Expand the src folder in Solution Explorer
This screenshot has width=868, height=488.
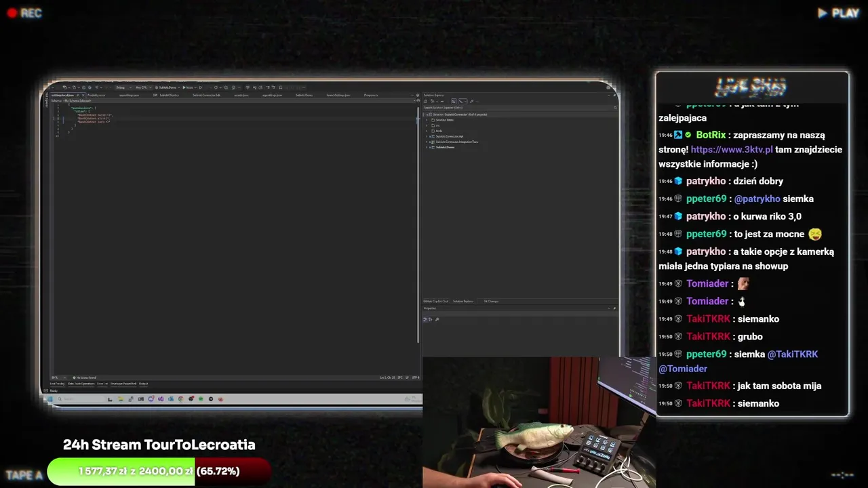(x=427, y=125)
